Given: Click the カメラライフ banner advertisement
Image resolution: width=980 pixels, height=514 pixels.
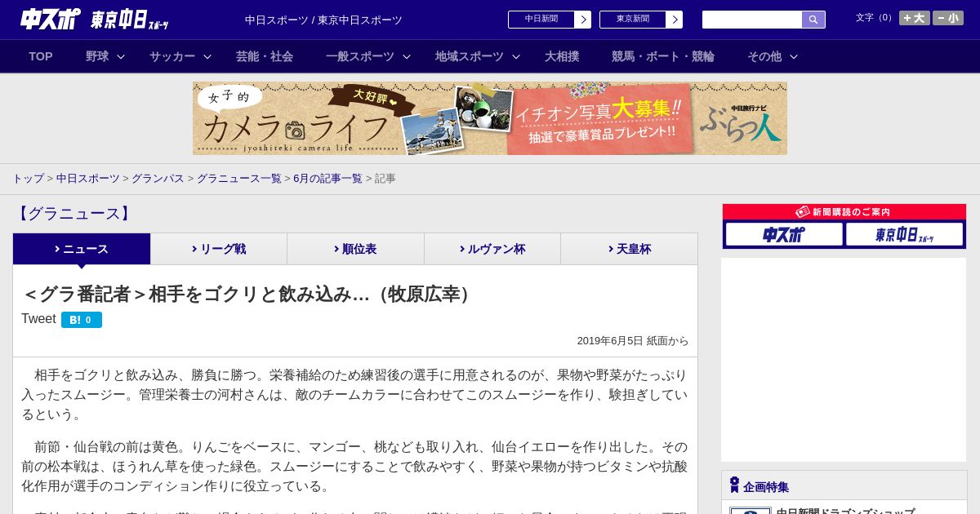Looking at the screenshot, I should click(490, 118).
